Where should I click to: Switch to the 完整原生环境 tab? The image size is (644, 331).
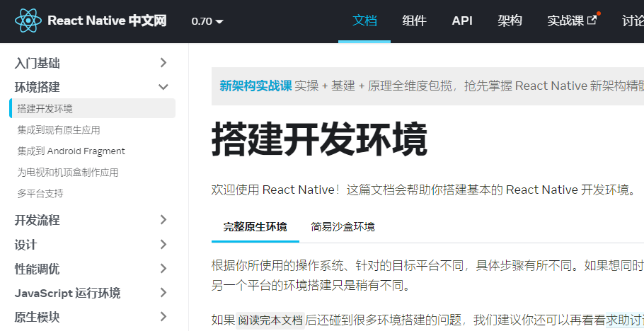[x=255, y=227]
